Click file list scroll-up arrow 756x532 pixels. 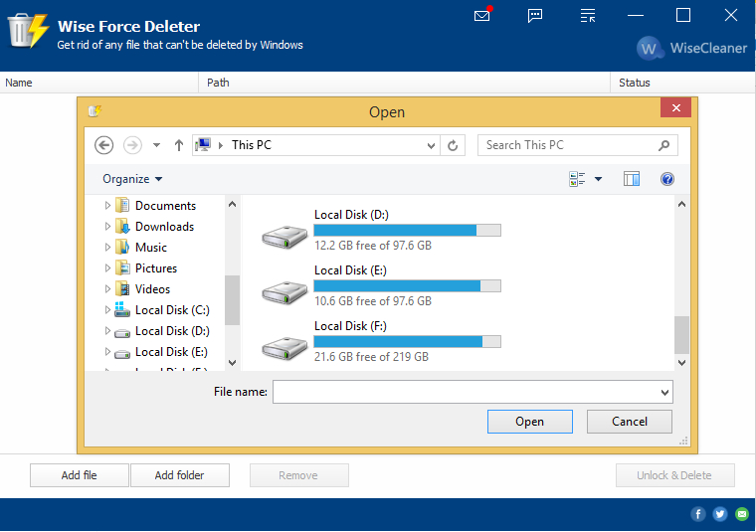point(681,204)
